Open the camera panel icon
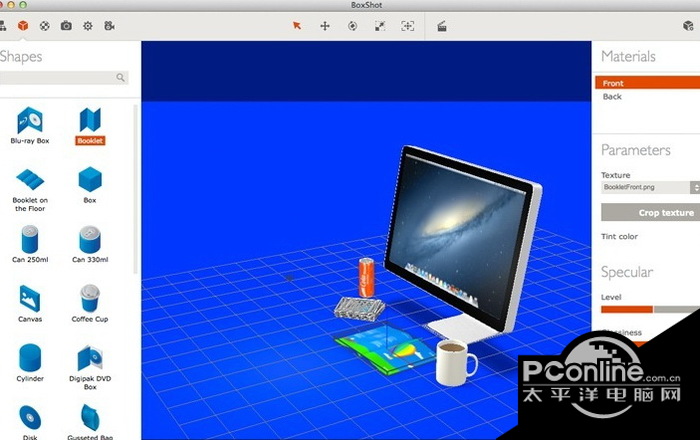 (x=66, y=26)
